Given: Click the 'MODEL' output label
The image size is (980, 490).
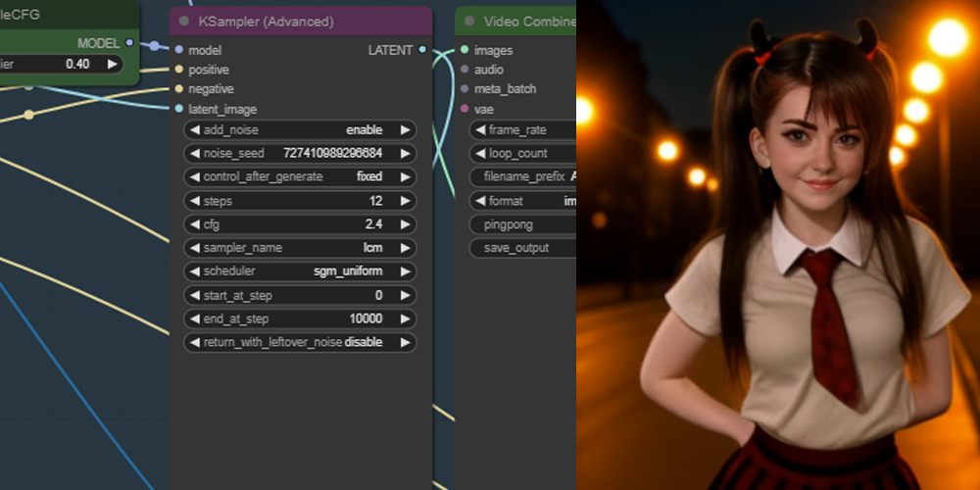Looking at the screenshot, I should (x=98, y=43).
